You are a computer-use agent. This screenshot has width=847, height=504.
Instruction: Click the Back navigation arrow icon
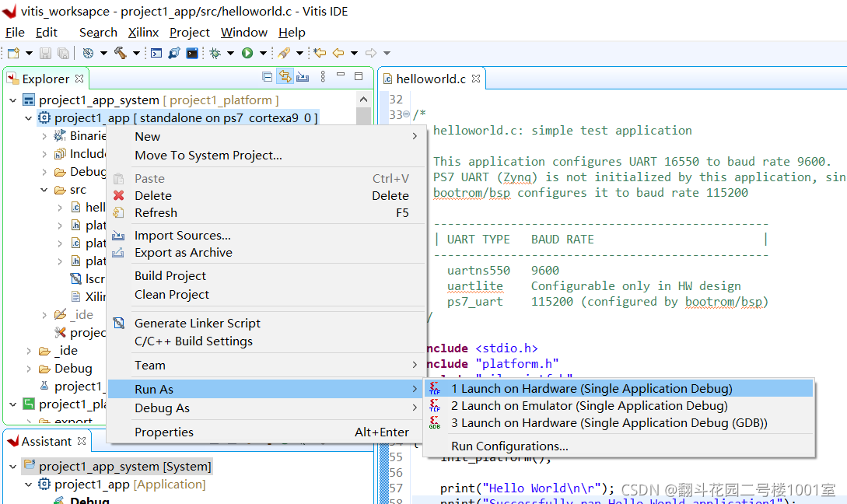coord(338,53)
